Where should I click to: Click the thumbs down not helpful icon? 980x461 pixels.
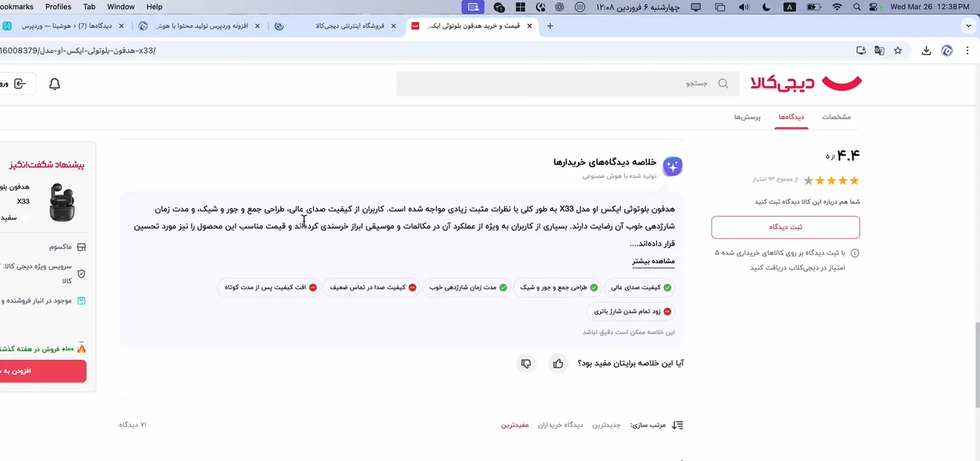(526, 363)
